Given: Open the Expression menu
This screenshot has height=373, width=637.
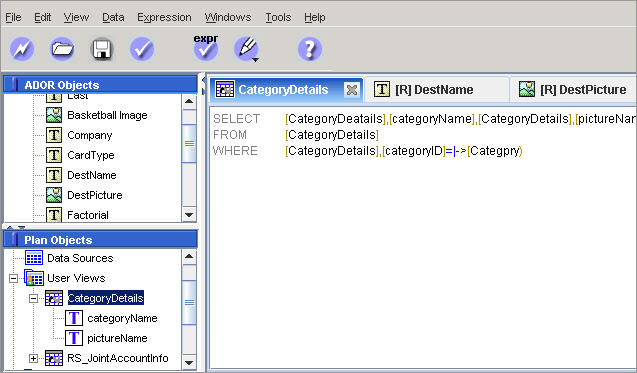Looking at the screenshot, I should [x=164, y=17].
